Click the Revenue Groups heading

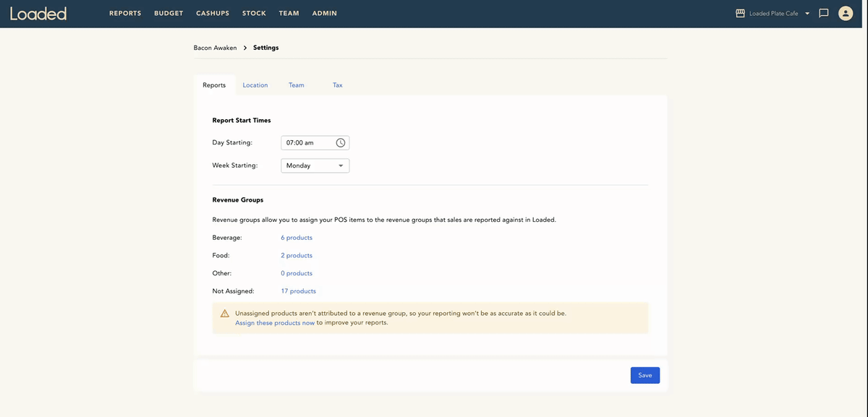pos(238,199)
